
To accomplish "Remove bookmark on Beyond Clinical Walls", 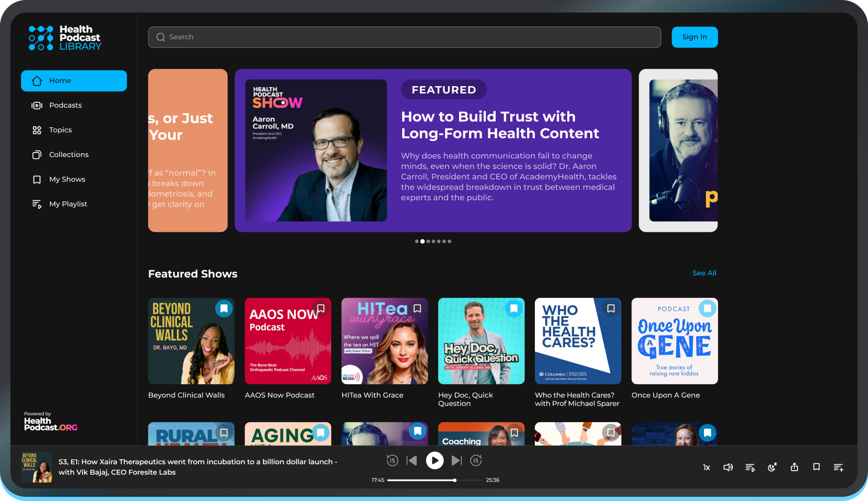I will coord(224,308).
